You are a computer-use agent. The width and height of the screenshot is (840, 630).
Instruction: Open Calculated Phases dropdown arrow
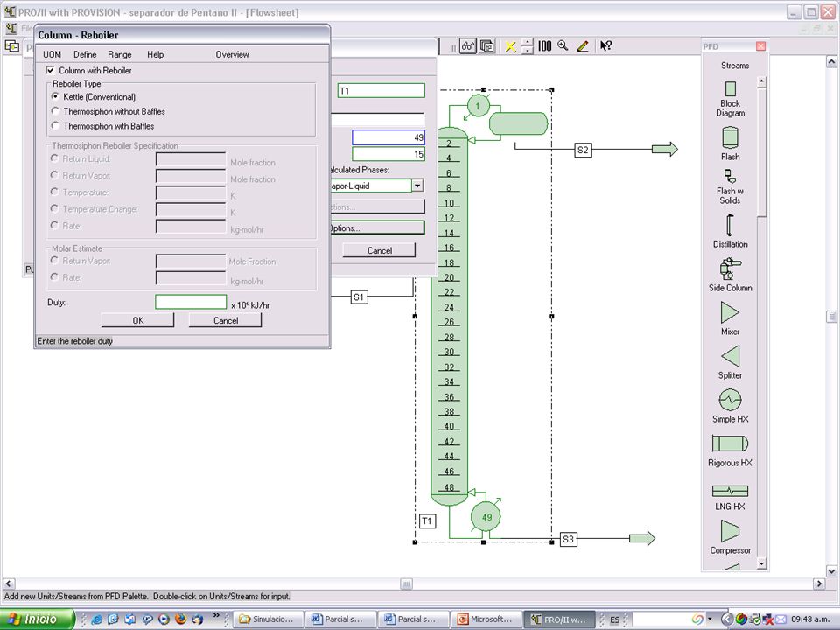pyautogui.click(x=418, y=185)
